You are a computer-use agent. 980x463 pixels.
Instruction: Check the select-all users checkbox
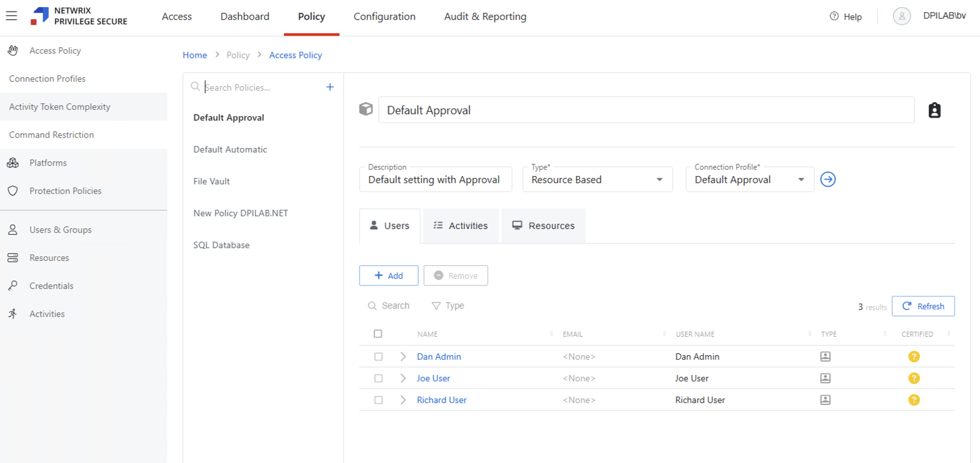coord(378,334)
